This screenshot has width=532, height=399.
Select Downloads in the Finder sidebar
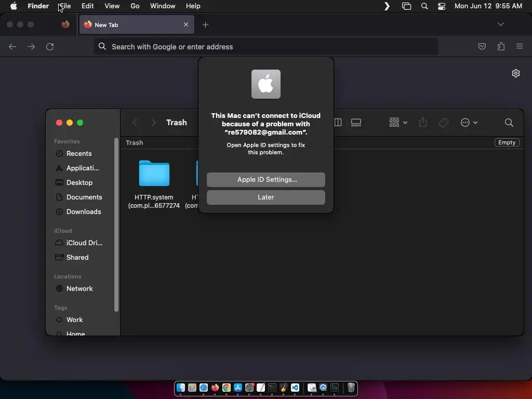[x=84, y=212]
